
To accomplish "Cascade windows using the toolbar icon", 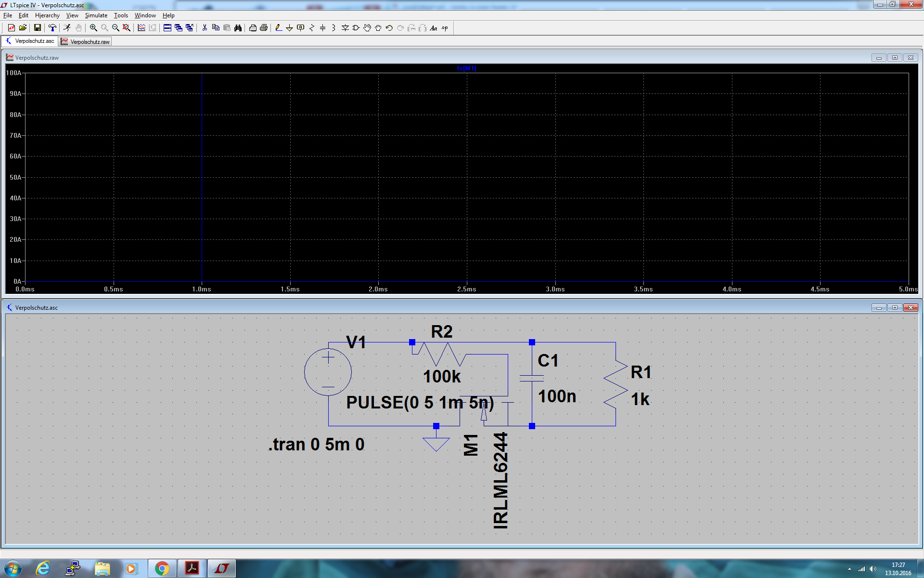I will pos(179,28).
